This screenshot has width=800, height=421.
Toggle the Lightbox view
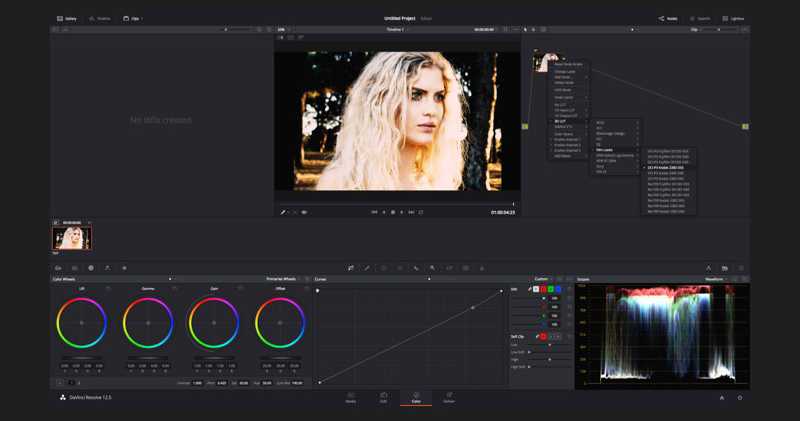click(733, 18)
